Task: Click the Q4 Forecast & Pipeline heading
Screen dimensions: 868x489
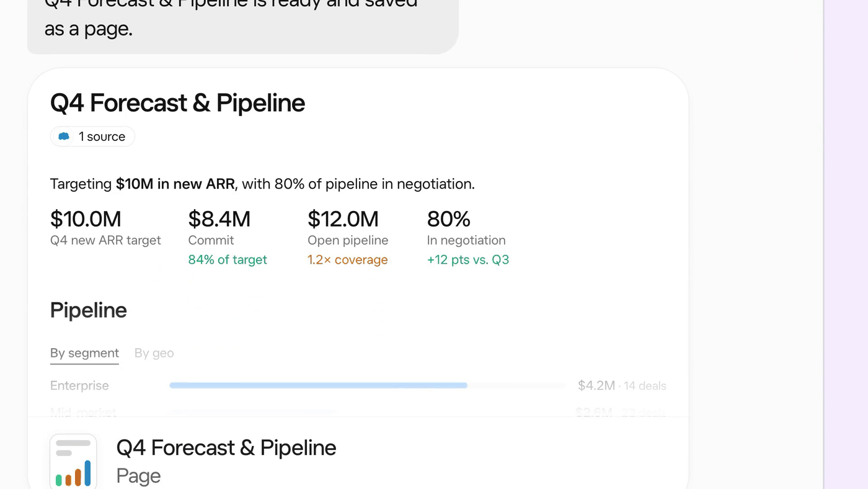Action: (177, 103)
